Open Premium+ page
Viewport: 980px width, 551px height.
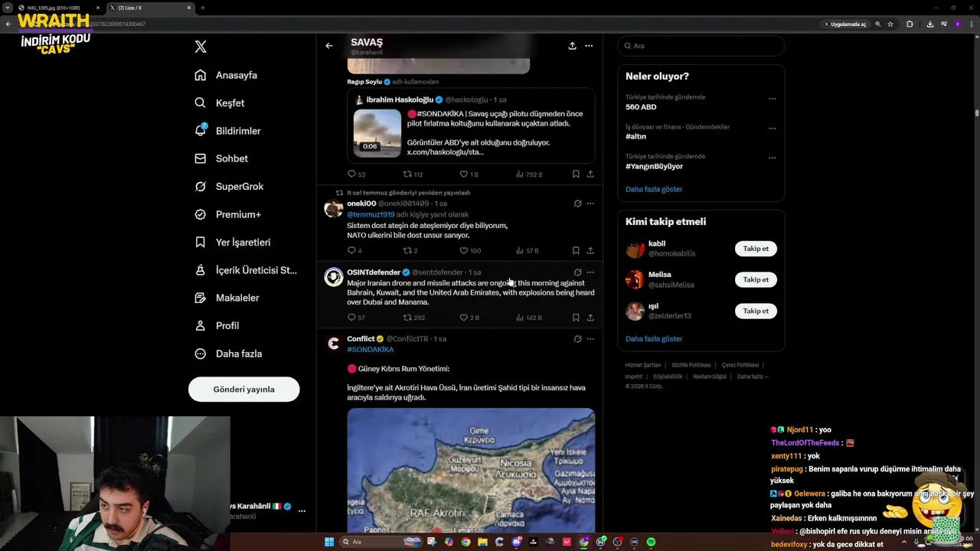pyautogui.click(x=227, y=214)
